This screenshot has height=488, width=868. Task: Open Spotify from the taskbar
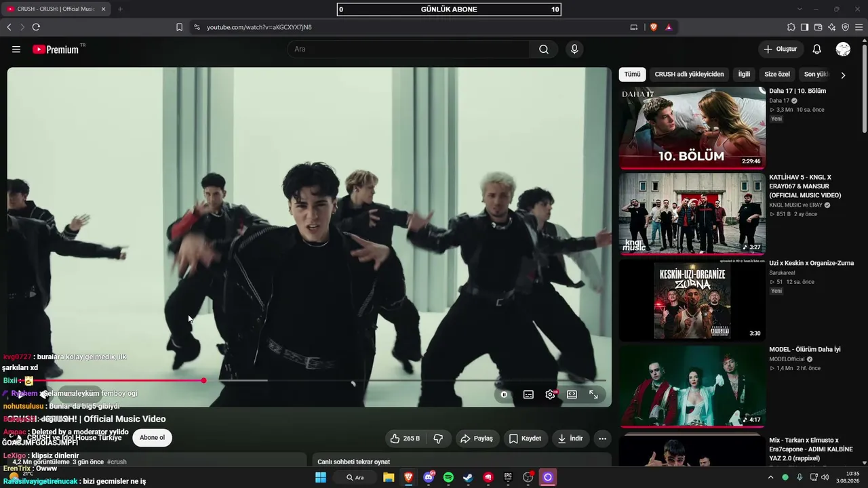[448, 478]
